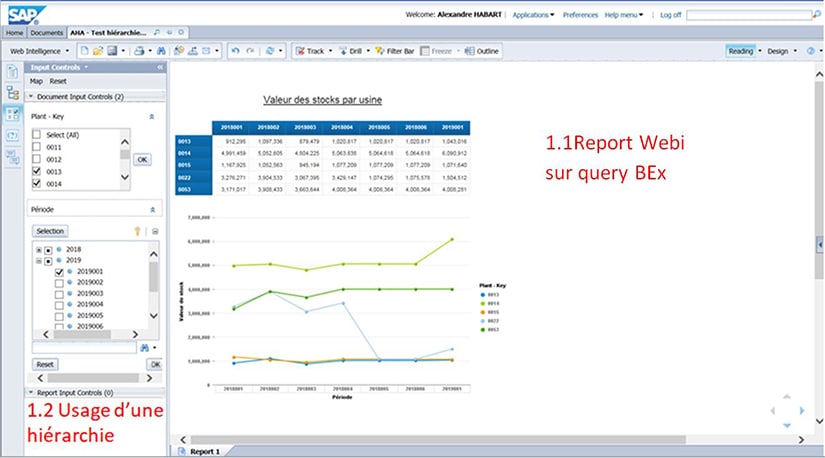Open the Applications dropdown menu
Screen dimensions: 825x458
pos(533,15)
